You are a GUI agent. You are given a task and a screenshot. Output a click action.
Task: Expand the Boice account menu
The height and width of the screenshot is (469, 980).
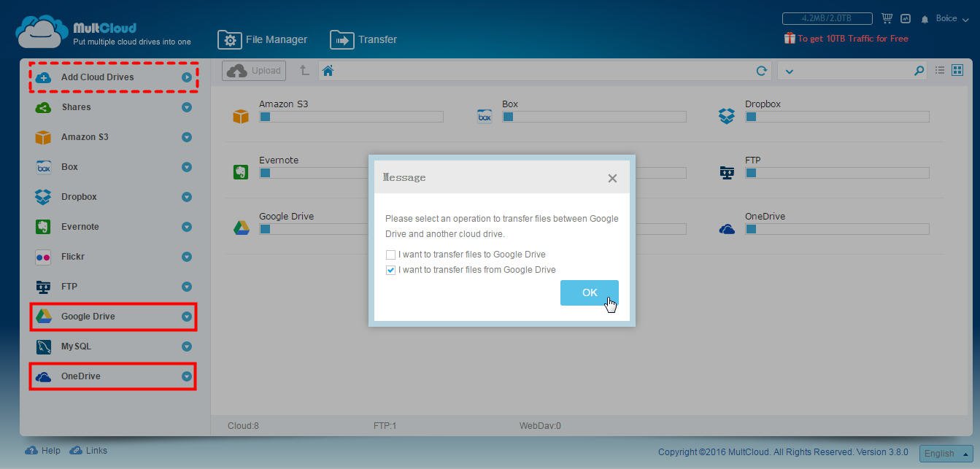(x=952, y=18)
